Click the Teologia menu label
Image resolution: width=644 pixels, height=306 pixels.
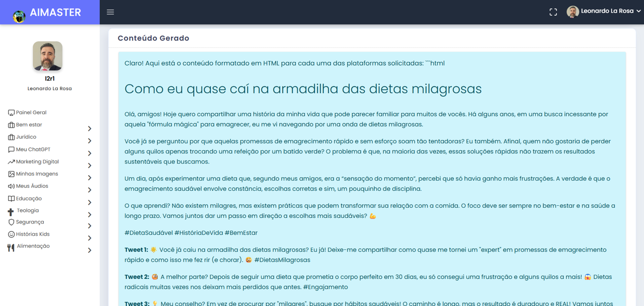point(28,210)
